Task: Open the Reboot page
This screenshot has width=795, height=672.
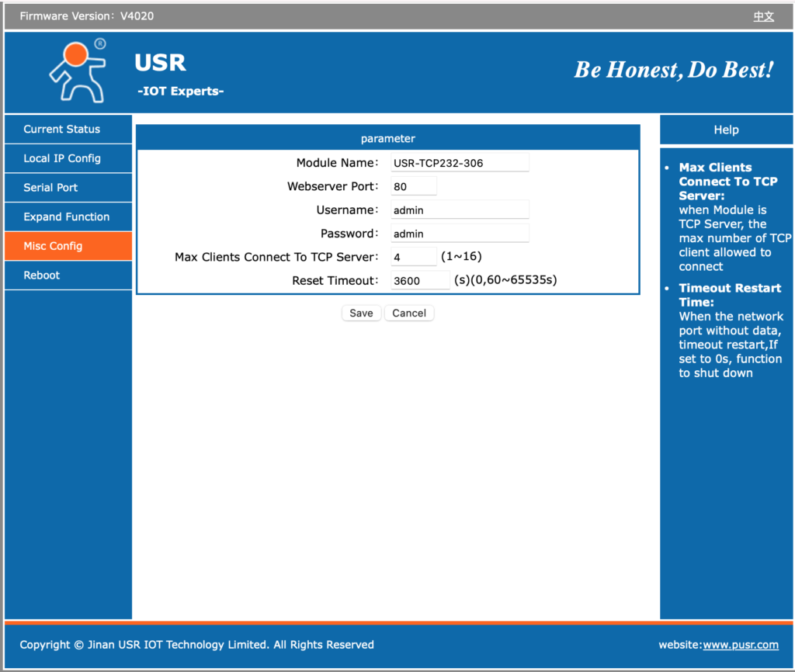Action: (x=42, y=275)
